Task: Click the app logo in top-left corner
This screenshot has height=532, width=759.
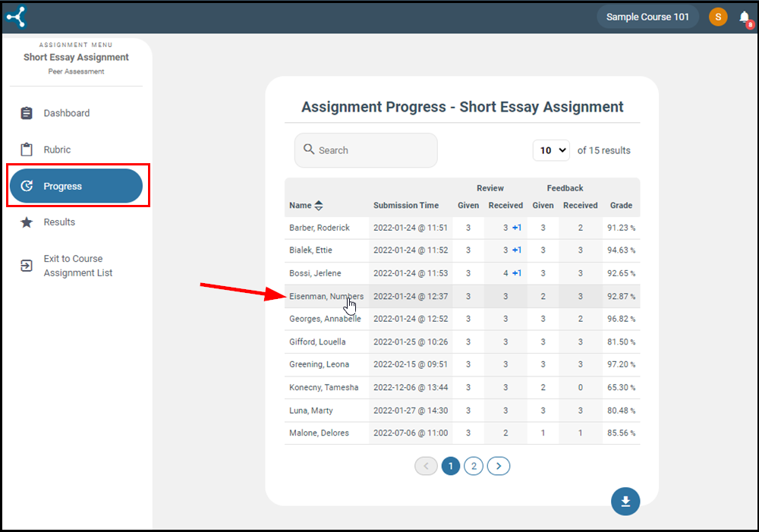Action: [x=16, y=17]
